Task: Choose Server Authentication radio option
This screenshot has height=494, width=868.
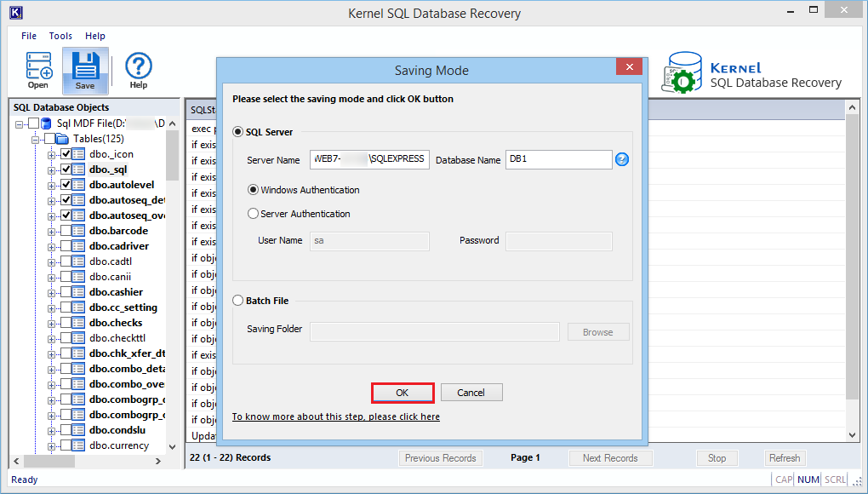Action: (253, 214)
